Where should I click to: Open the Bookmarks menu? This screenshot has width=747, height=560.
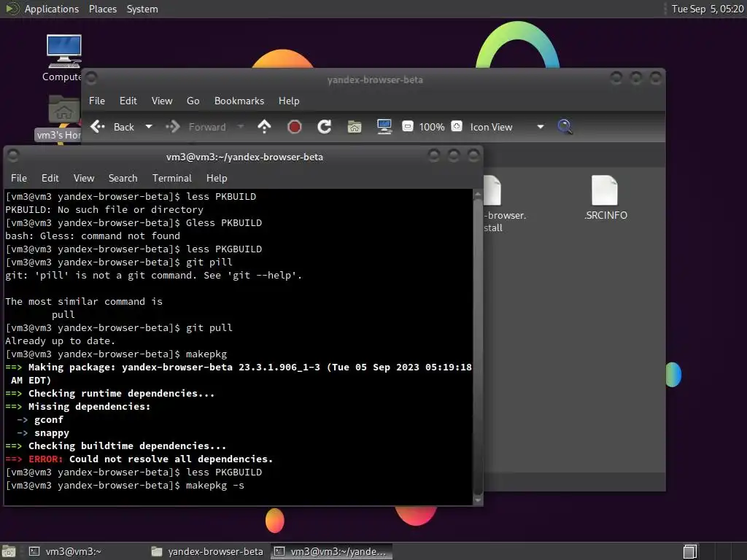coord(239,101)
